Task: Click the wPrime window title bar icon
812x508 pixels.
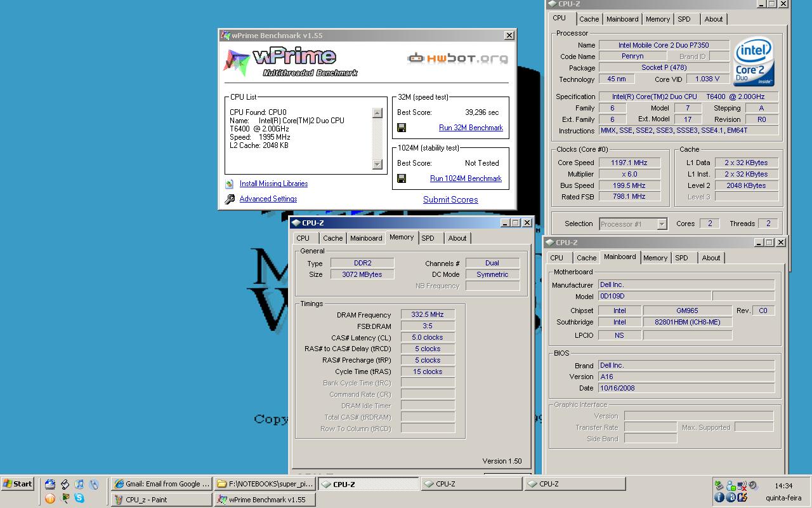Action: click(225, 36)
